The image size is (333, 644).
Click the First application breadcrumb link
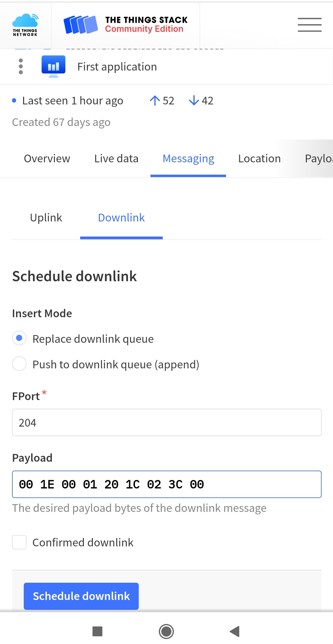[x=117, y=67]
